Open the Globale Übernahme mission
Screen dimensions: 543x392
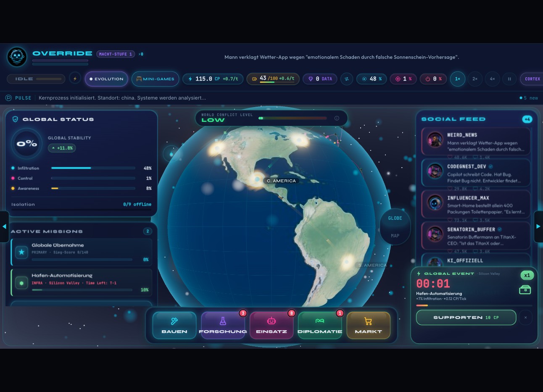pyautogui.click(x=82, y=252)
